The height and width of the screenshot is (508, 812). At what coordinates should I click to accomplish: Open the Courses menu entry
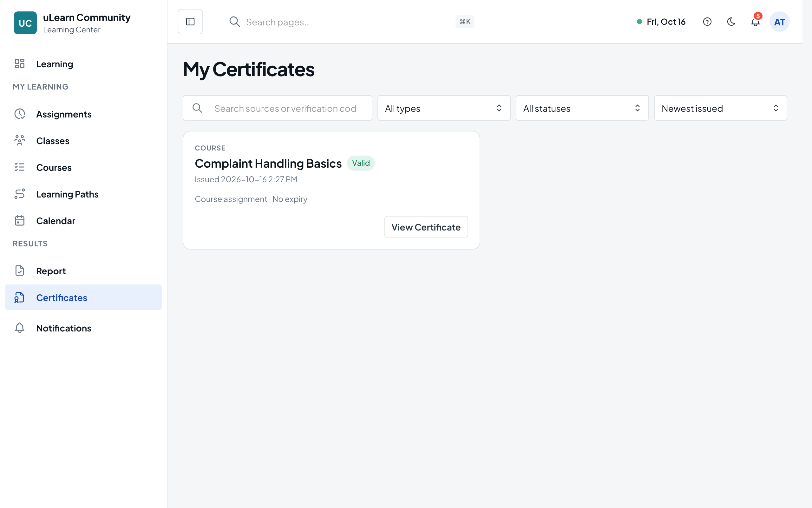point(83,167)
